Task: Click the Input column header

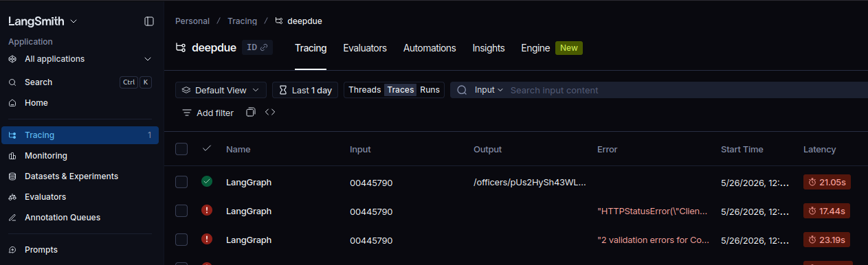Action: coord(360,149)
